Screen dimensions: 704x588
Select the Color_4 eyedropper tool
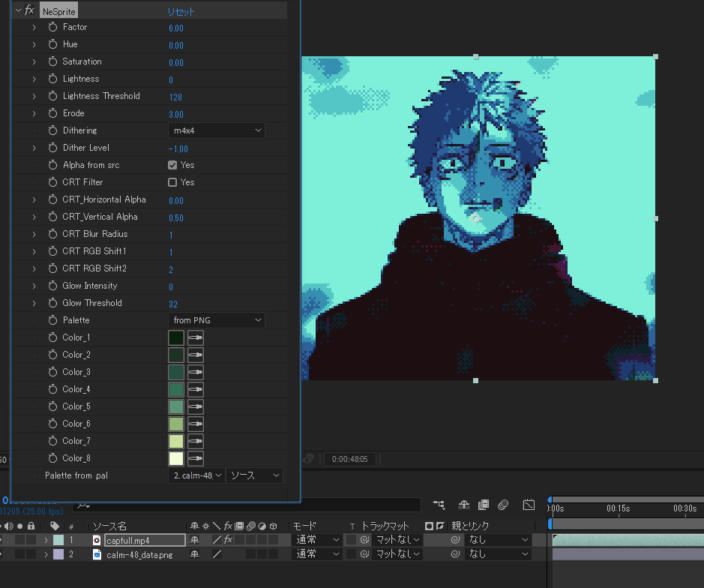196,389
